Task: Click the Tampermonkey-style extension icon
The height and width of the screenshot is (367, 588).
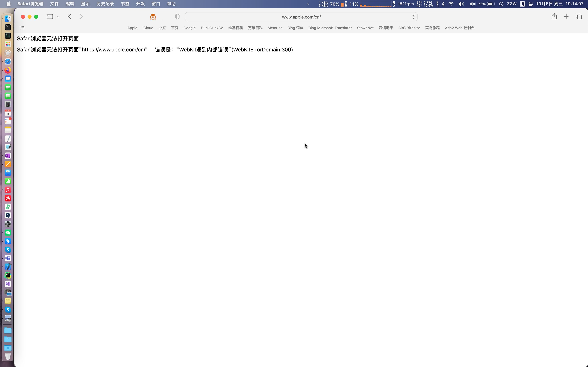Action: tap(153, 17)
